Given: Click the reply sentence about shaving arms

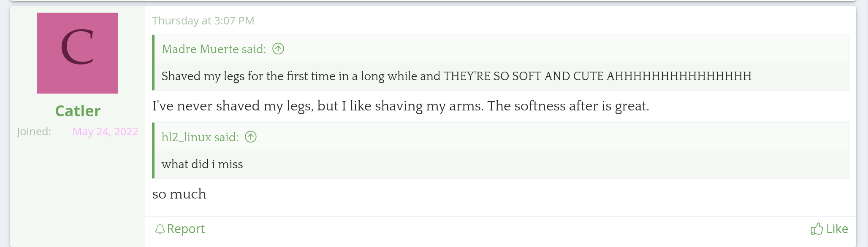Looking at the screenshot, I should click(401, 106).
